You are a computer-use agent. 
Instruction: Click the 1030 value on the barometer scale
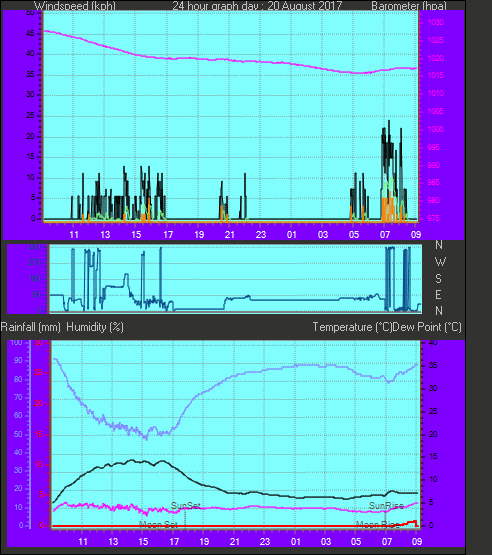(435, 22)
